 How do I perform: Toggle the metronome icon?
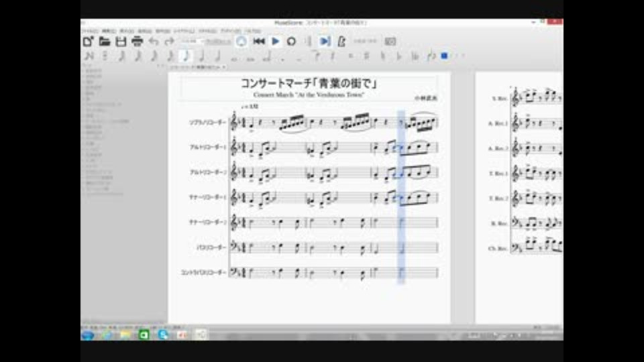point(341,42)
